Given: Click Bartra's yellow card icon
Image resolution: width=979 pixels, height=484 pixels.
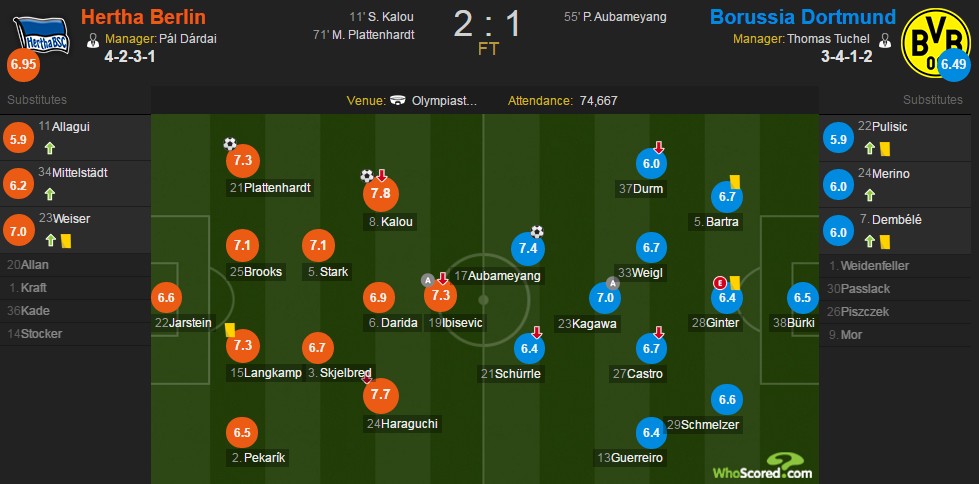Looking at the screenshot, I should click(734, 180).
